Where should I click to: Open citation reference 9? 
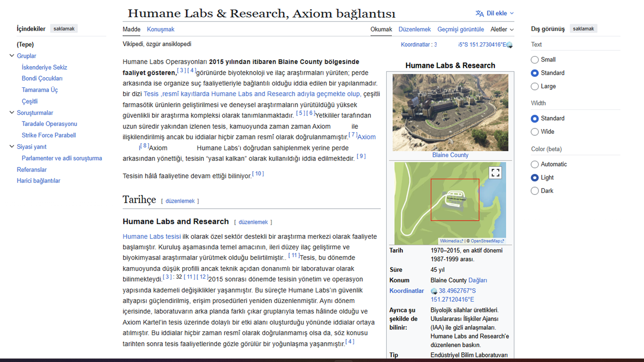pos(361,156)
